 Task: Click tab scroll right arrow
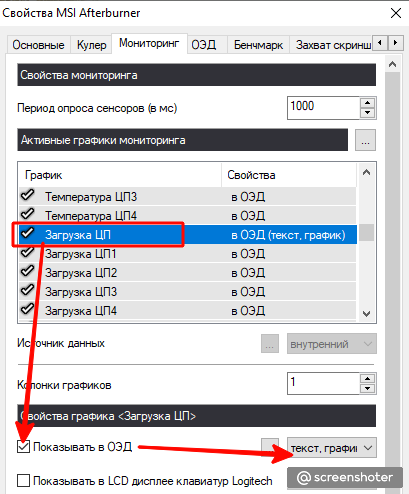[395, 43]
